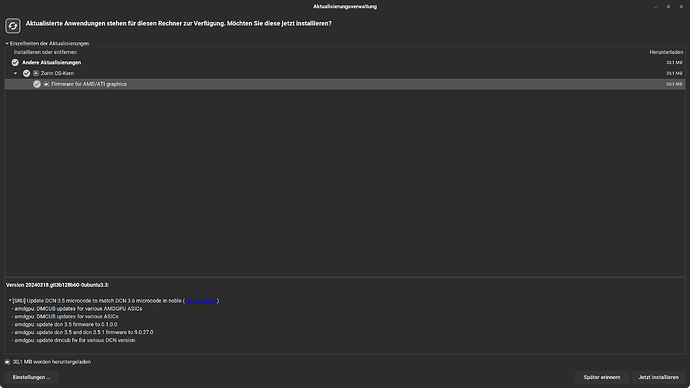The image size is (690, 388).
Task: Open the LP bug link in changelog
Action: (x=201, y=301)
